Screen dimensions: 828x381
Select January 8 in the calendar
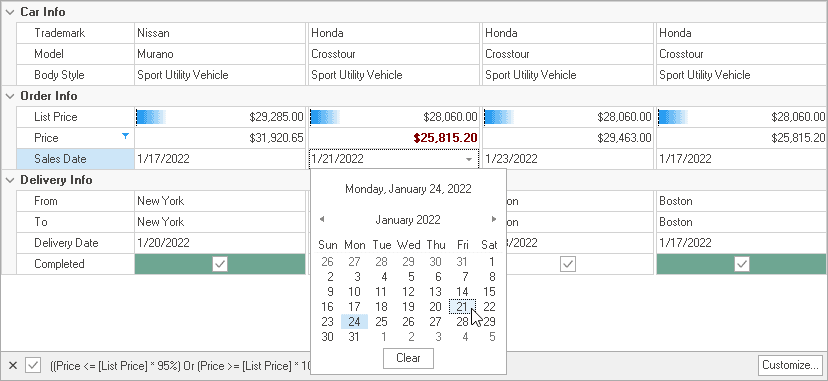pos(491,277)
